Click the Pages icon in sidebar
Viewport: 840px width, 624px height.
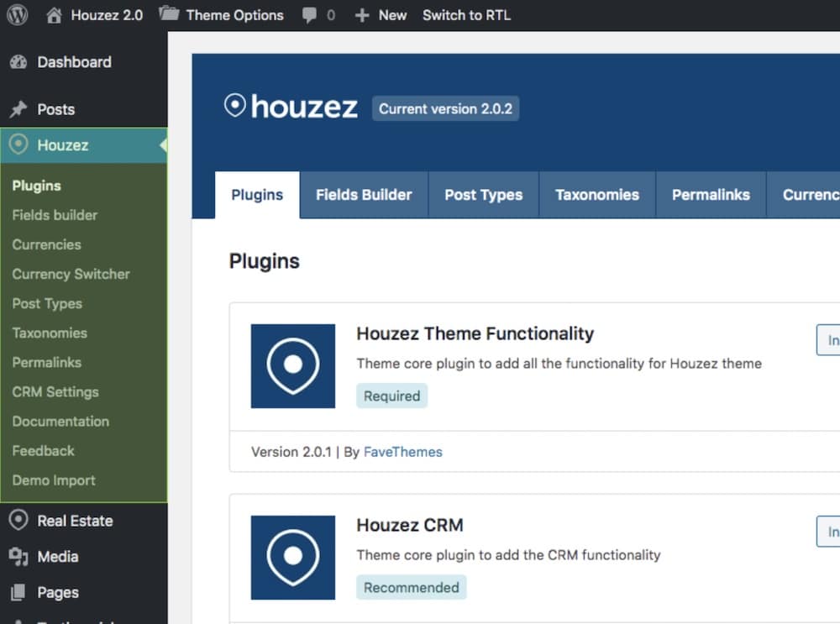point(18,592)
